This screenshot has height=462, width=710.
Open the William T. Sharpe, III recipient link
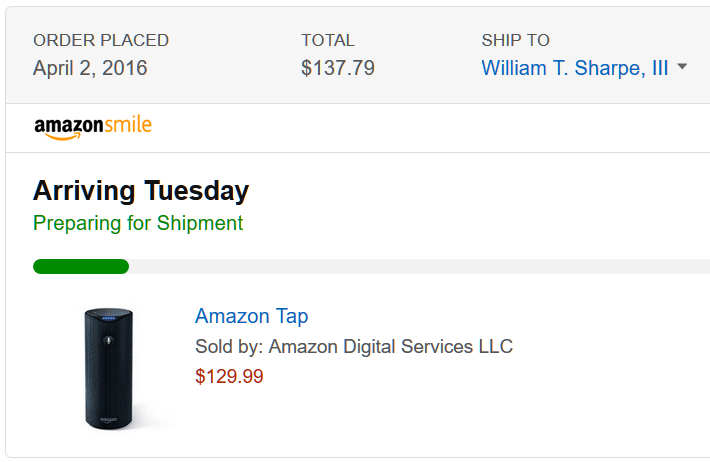(x=575, y=68)
